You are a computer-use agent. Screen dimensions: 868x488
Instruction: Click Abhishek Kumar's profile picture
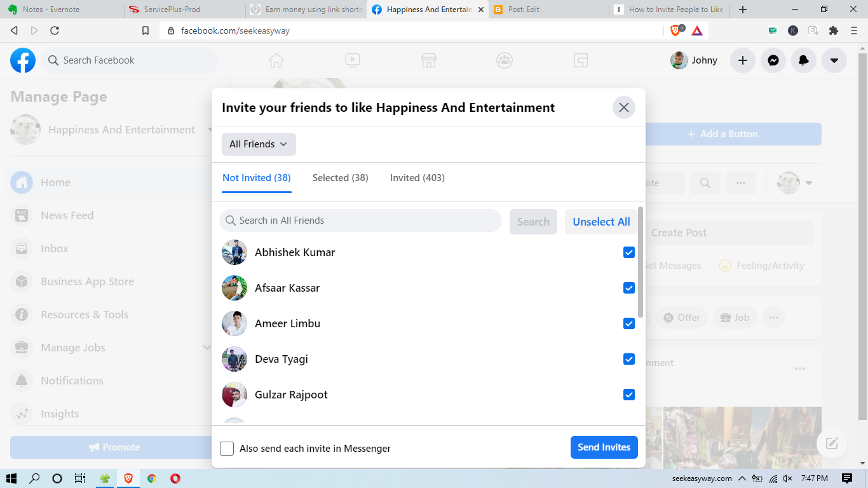234,252
